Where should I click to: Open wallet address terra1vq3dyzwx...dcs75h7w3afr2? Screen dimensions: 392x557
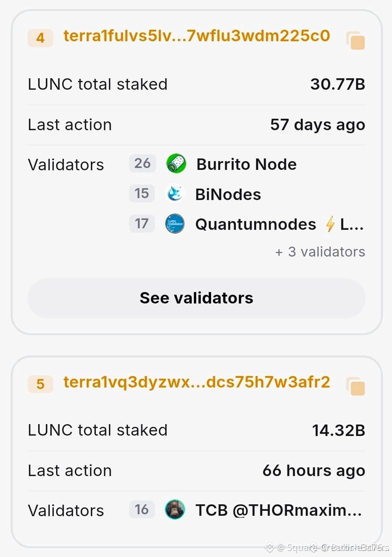click(x=197, y=382)
